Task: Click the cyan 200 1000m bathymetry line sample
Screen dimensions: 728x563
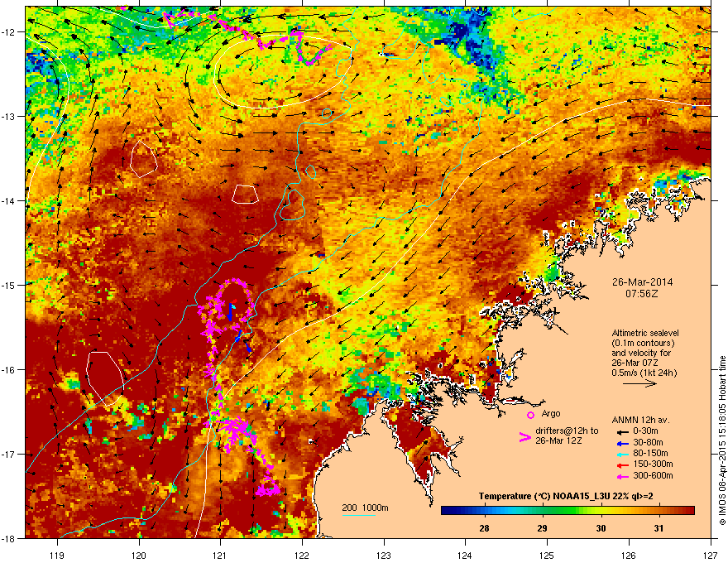Action: 358,516
